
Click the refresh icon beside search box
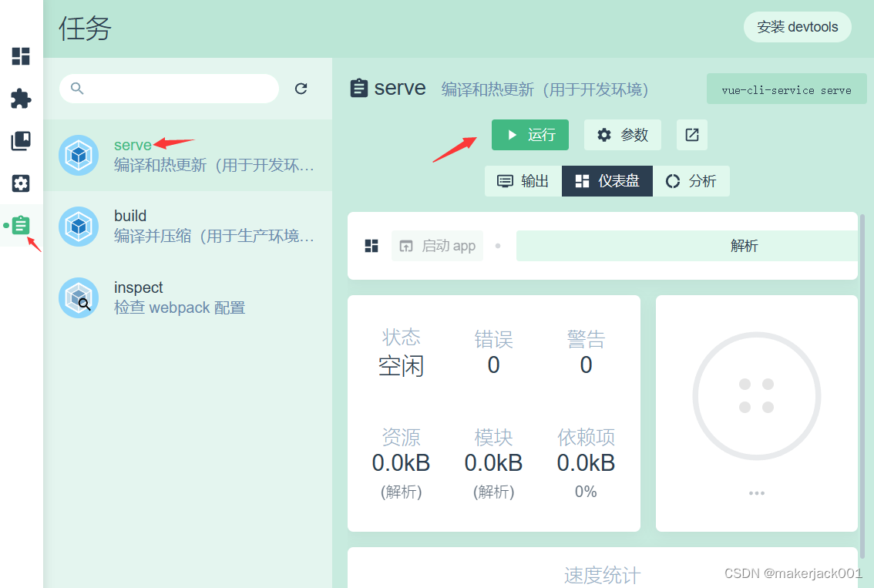pyautogui.click(x=301, y=89)
